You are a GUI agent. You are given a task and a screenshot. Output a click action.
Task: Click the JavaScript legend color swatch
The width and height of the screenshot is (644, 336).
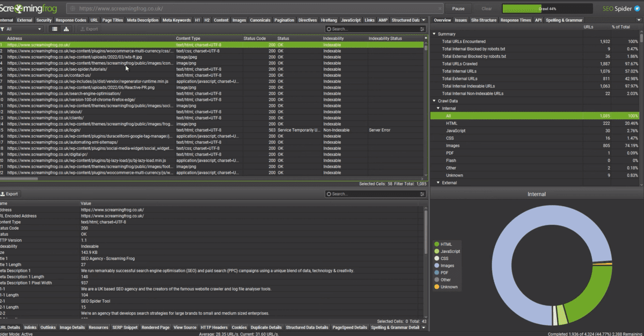coord(437,251)
